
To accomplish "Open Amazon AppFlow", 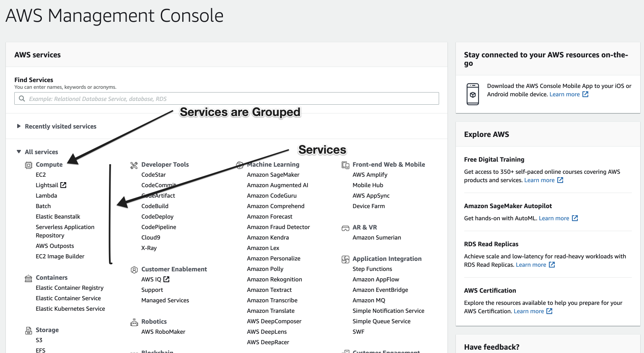I will tap(376, 279).
